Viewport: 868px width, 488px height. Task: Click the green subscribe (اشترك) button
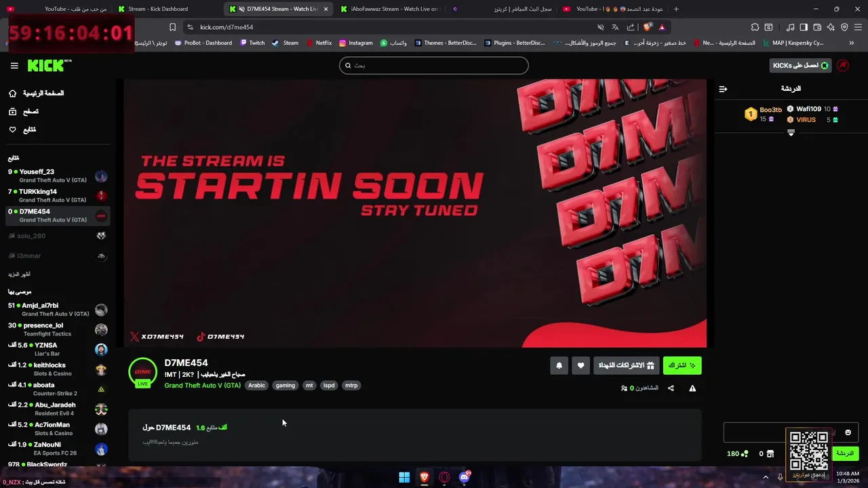click(x=682, y=365)
